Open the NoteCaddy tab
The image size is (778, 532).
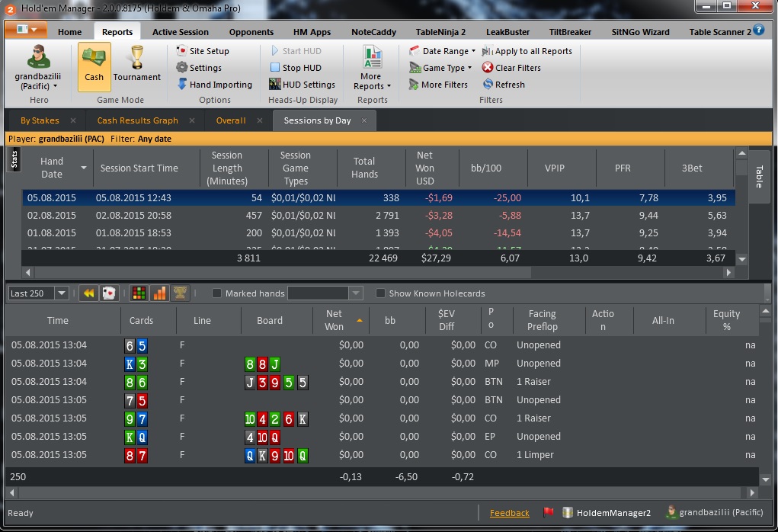(x=373, y=32)
